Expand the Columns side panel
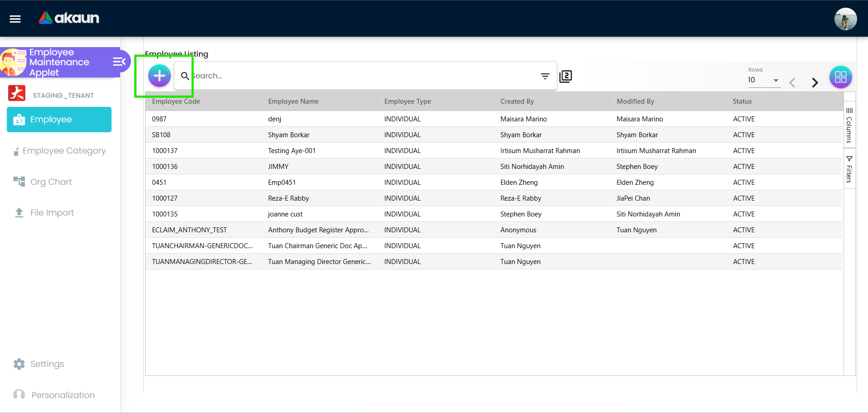The height and width of the screenshot is (413, 868). click(849, 125)
